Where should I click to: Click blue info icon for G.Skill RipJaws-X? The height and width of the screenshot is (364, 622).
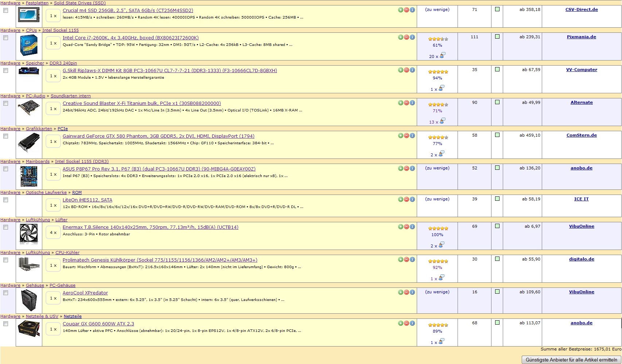pyautogui.click(x=412, y=70)
